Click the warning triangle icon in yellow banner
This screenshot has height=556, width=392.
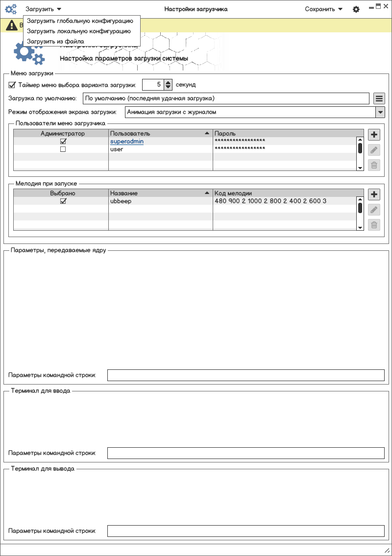pyautogui.click(x=11, y=25)
